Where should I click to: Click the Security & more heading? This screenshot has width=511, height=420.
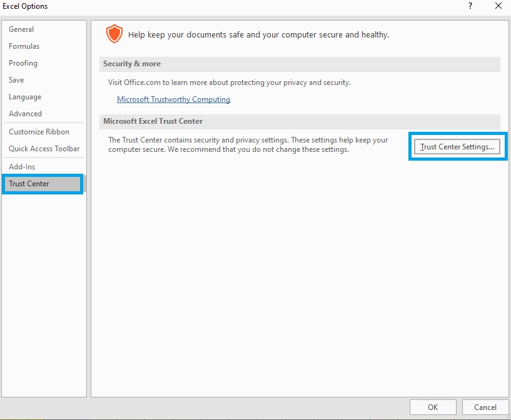click(x=132, y=64)
